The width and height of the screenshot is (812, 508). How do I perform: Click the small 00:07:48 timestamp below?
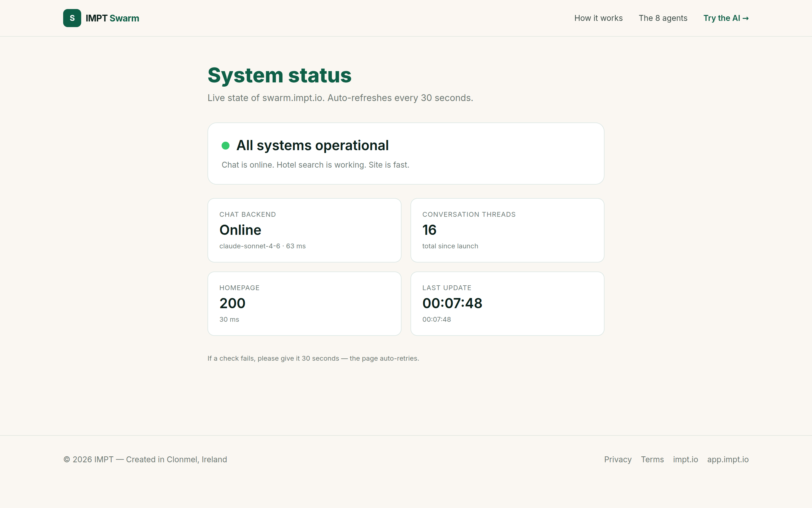point(436,319)
